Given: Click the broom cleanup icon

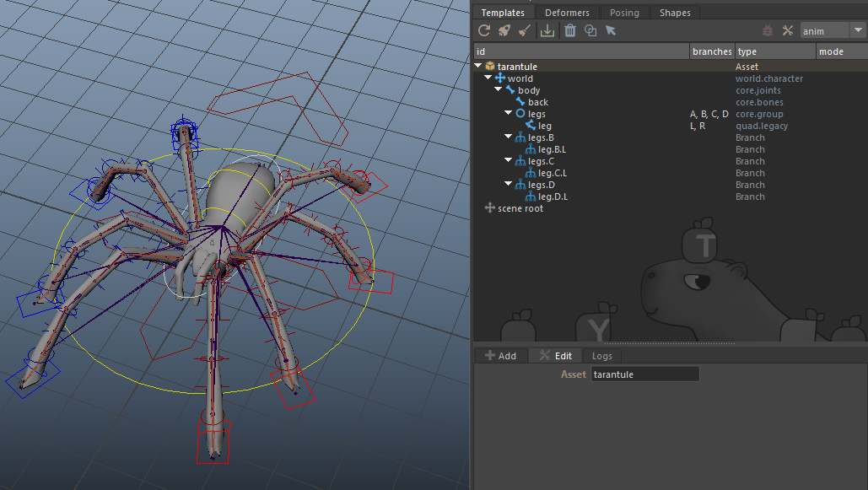Looking at the screenshot, I should [x=525, y=30].
